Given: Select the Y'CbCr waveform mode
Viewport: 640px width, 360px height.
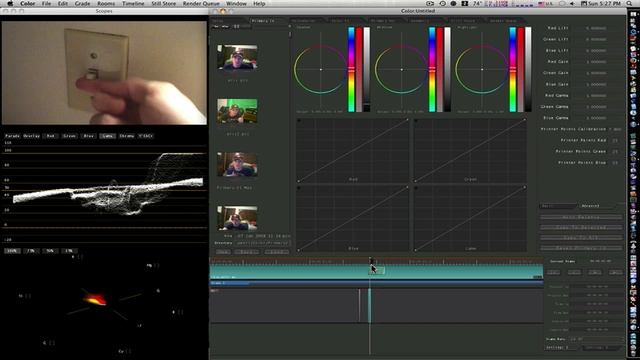Looking at the screenshot, I should [x=145, y=136].
